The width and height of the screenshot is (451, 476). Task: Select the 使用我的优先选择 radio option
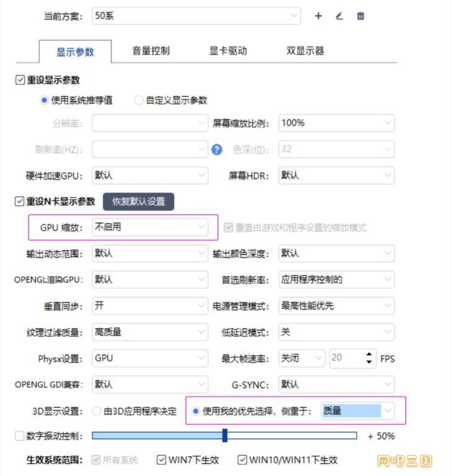(x=196, y=411)
